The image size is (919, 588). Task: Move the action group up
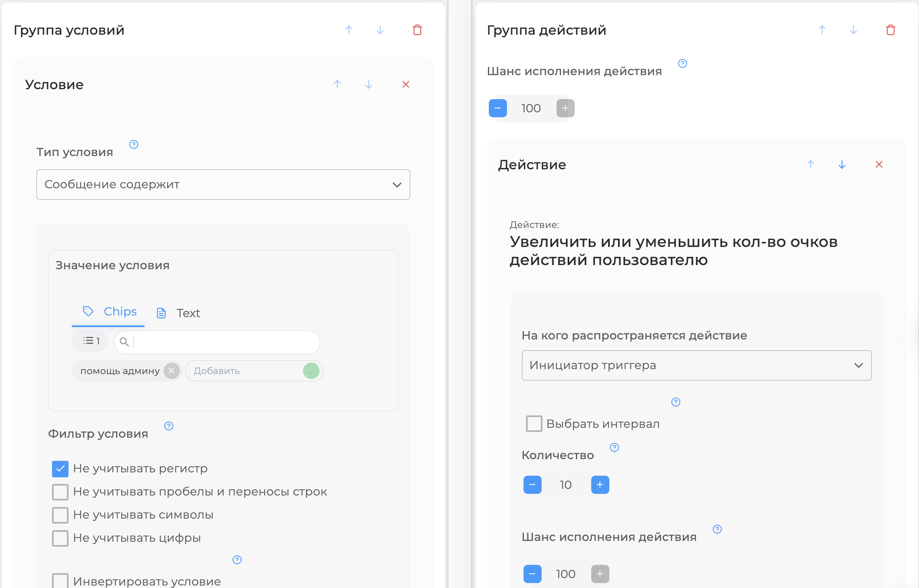[822, 30]
